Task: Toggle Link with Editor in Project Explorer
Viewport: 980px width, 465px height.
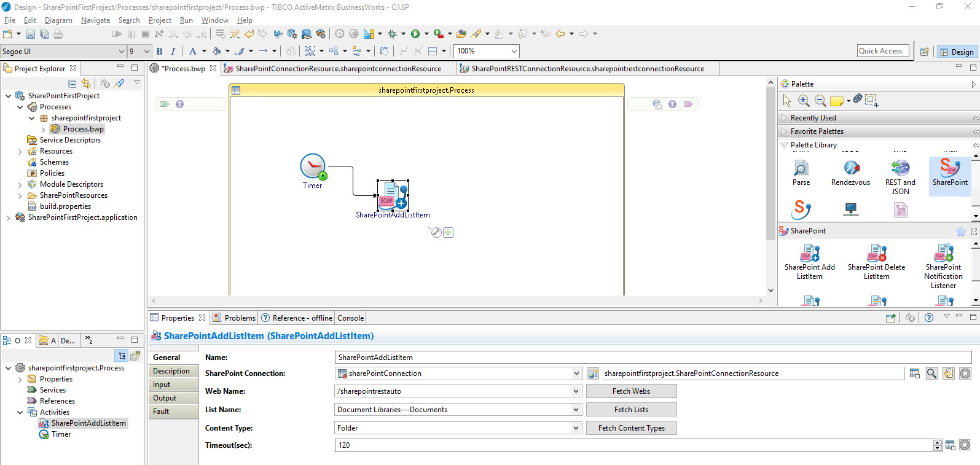Action: [86, 84]
